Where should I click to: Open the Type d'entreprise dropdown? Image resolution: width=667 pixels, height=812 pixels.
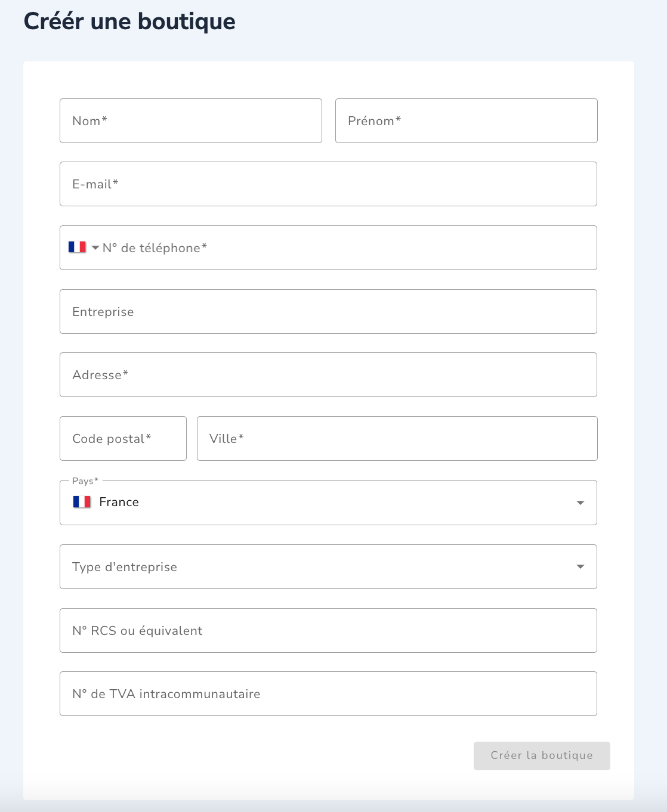point(328,566)
